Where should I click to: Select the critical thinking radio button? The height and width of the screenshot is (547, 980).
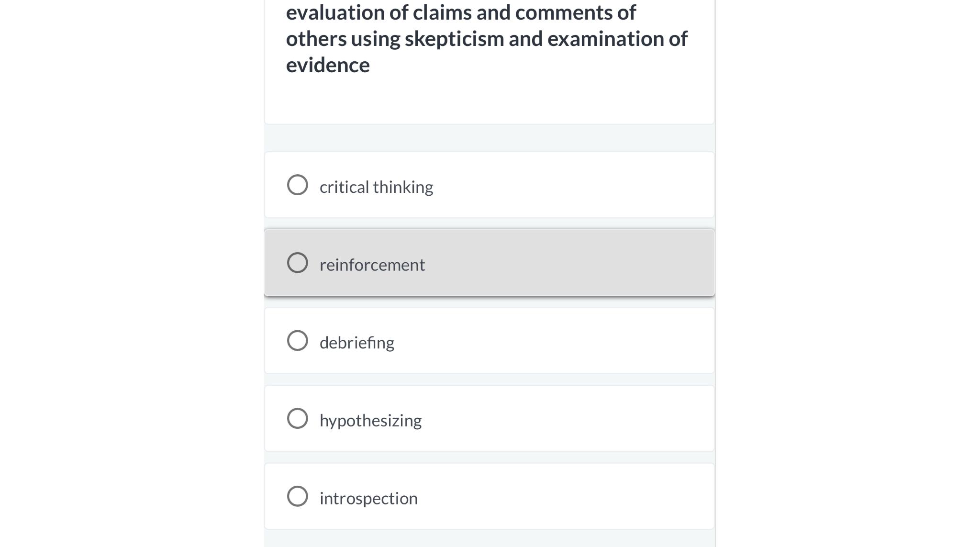pos(298,184)
